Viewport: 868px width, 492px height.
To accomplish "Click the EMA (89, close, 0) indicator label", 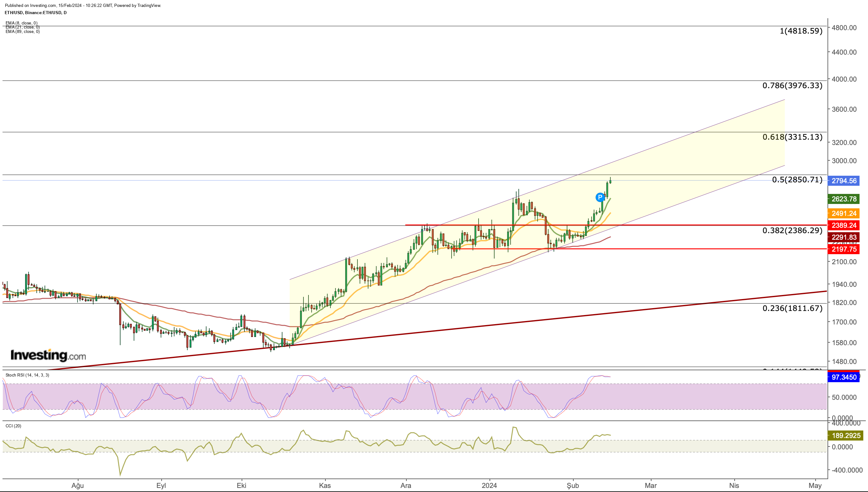I will 22,31.
